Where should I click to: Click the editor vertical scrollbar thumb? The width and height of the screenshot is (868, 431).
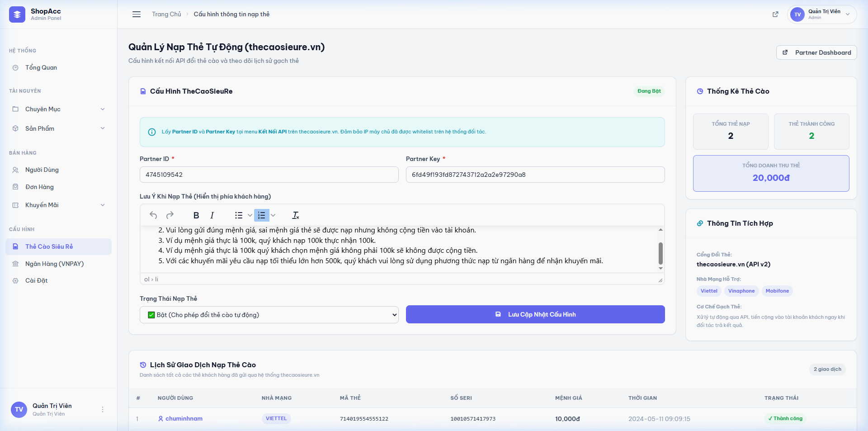pos(660,253)
